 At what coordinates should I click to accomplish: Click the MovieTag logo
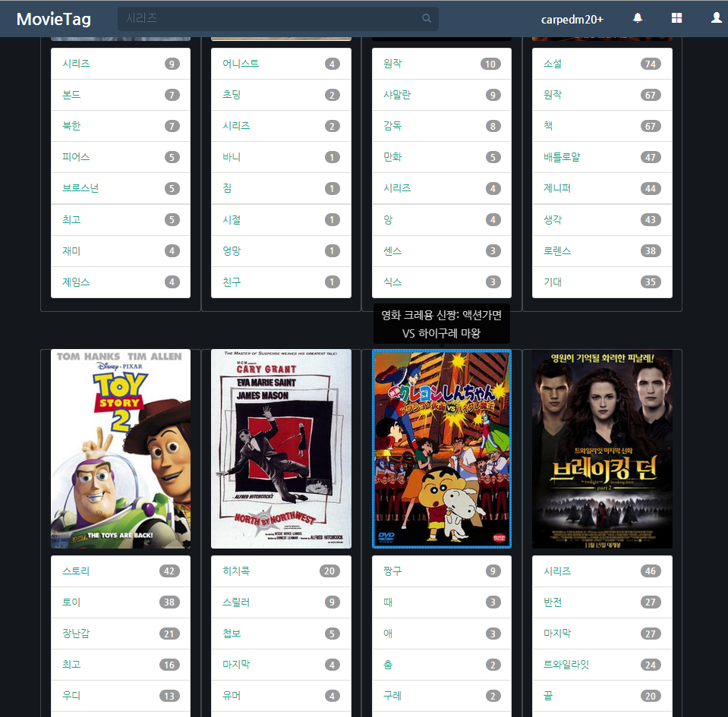[x=53, y=19]
